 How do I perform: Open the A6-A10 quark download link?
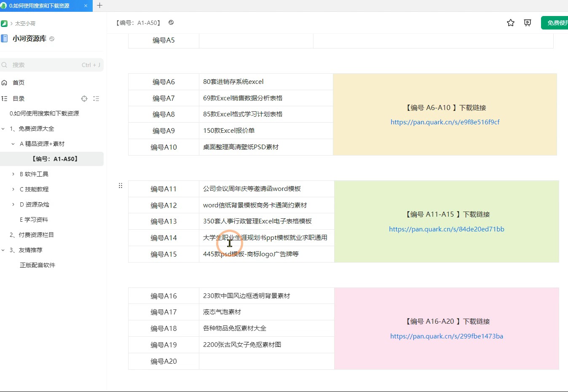(445, 122)
